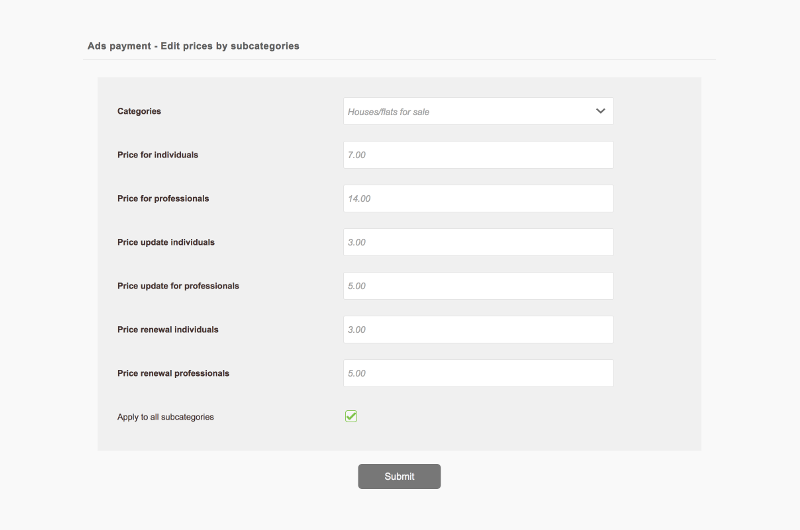Select the Price update individuals input box
This screenshot has height=530, width=800.
point(477,242)
